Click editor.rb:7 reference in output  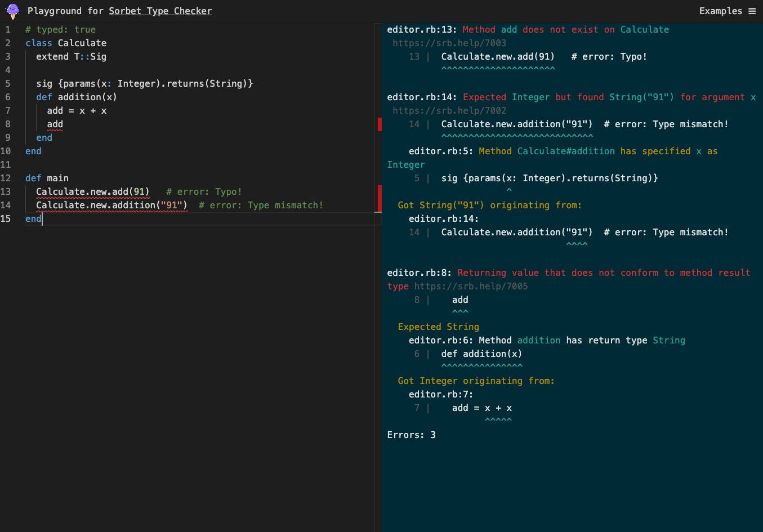[441, 394]
